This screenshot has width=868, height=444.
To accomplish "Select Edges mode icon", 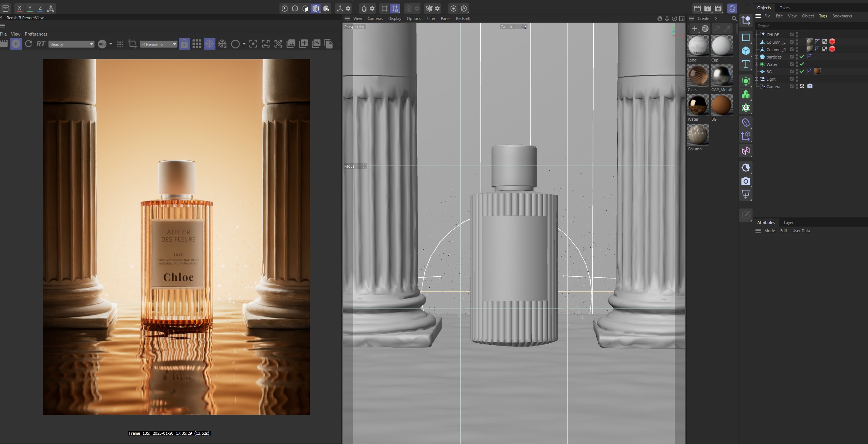I will pyautogui.click(x=295, y=8).
